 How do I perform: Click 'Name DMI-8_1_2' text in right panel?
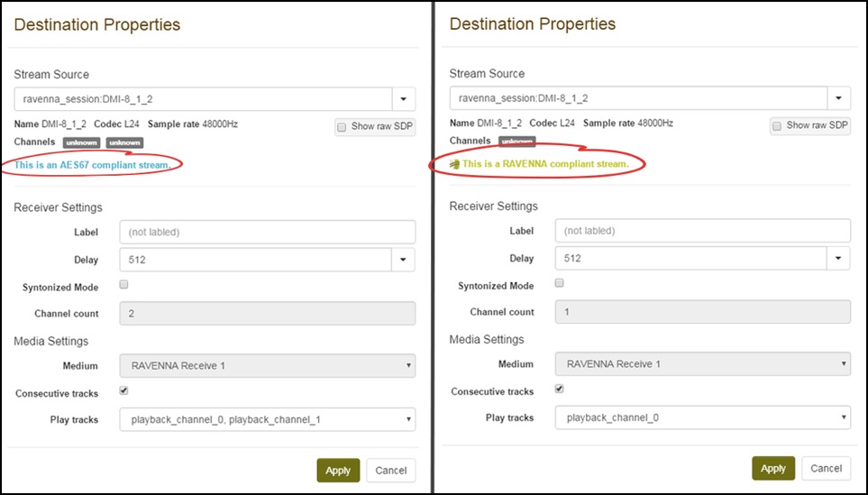tap(486, 123)
